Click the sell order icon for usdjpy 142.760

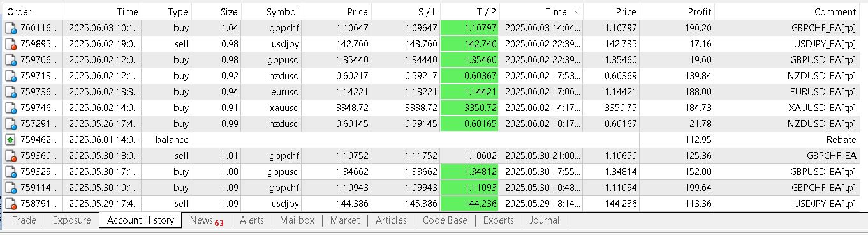11,44
